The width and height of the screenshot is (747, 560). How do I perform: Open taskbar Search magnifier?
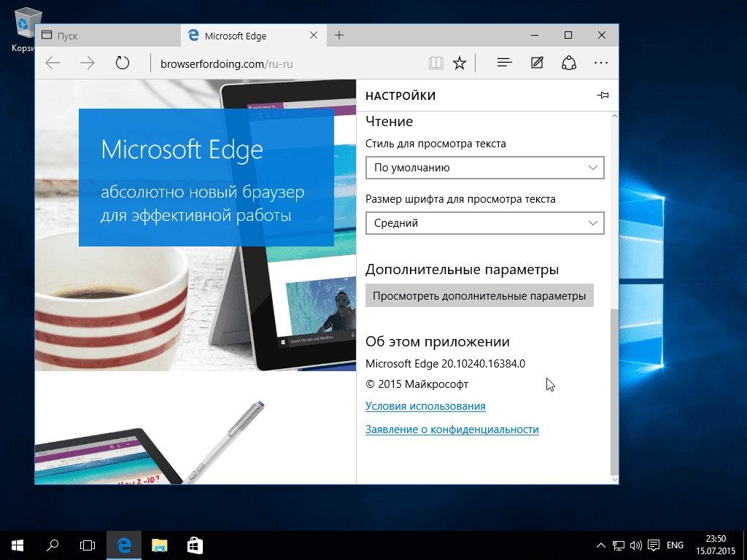(53, 545)
